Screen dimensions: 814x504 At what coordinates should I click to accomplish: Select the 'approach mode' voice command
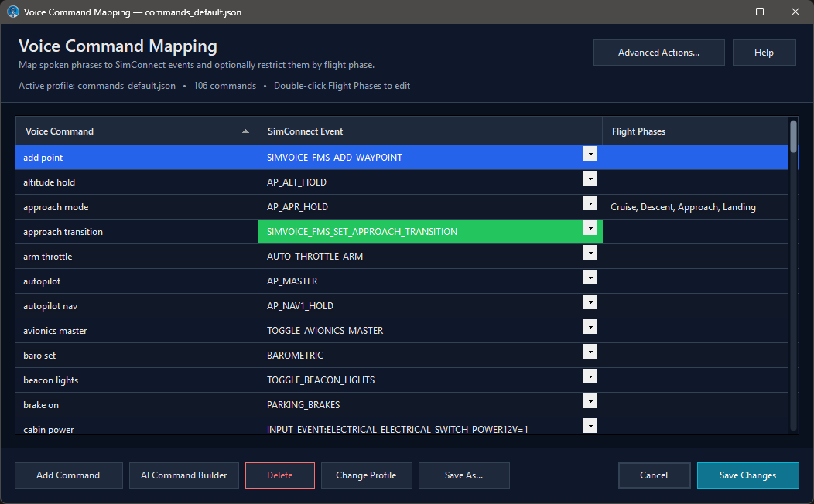(x=137, y=207)
